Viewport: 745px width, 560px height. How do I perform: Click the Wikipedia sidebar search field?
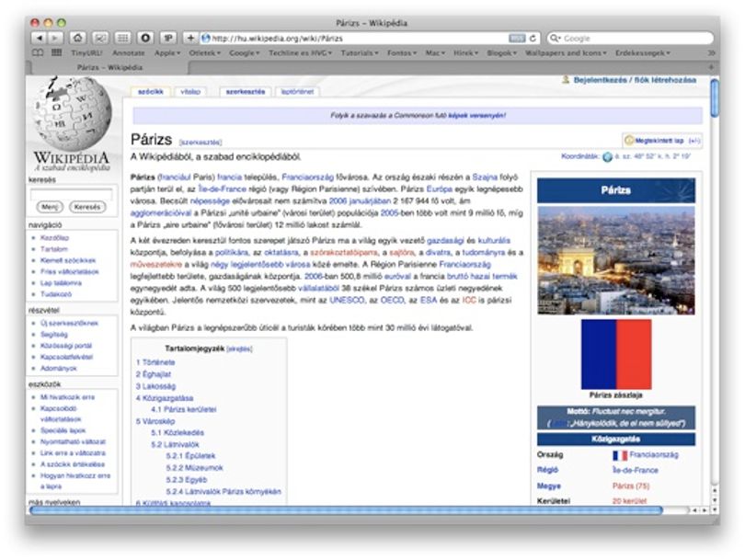(71, 194)
